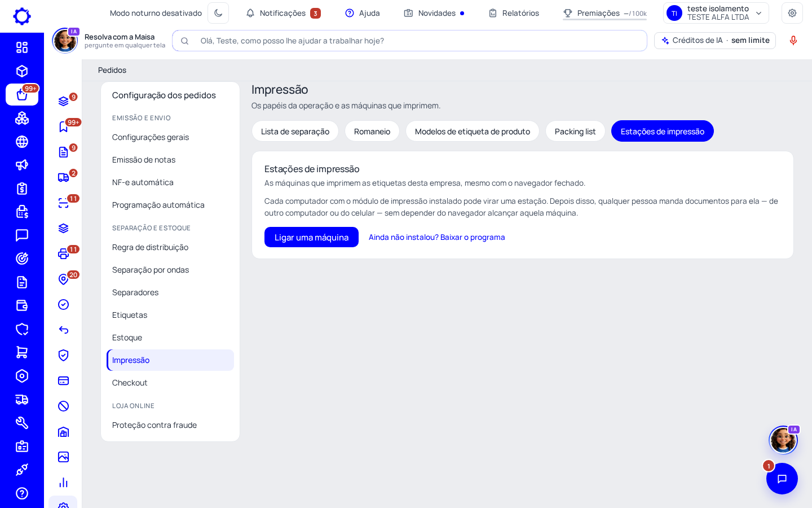Open Separação por ondas settings
812x508 pixels.
(x=170, y=270)
